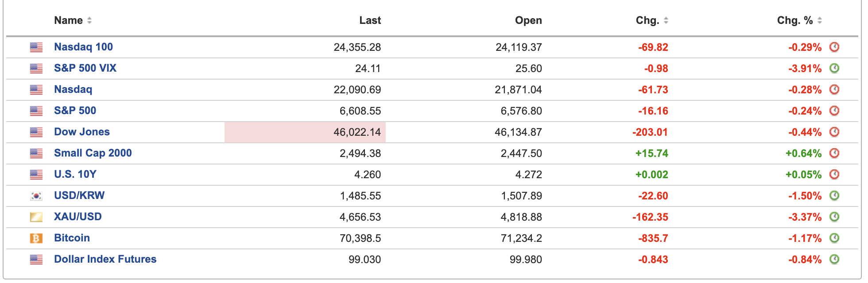
Task: Open the Dollar Index Futures link
Action: 105,259
